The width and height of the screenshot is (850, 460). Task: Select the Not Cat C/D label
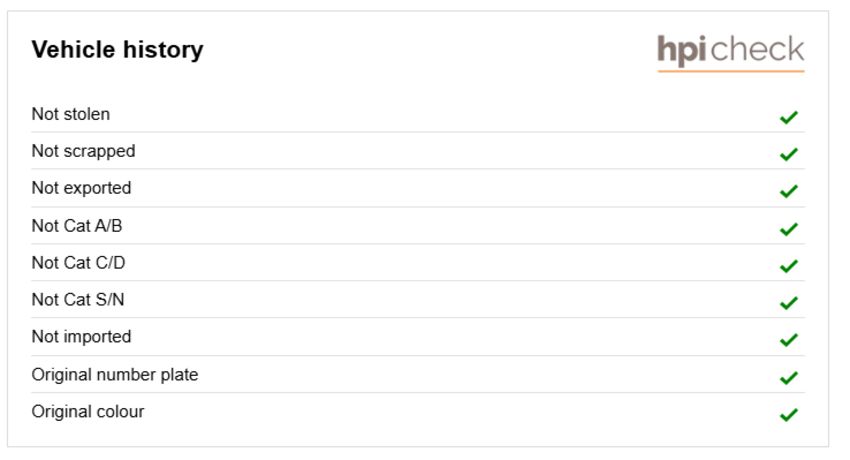coord(79,263)
